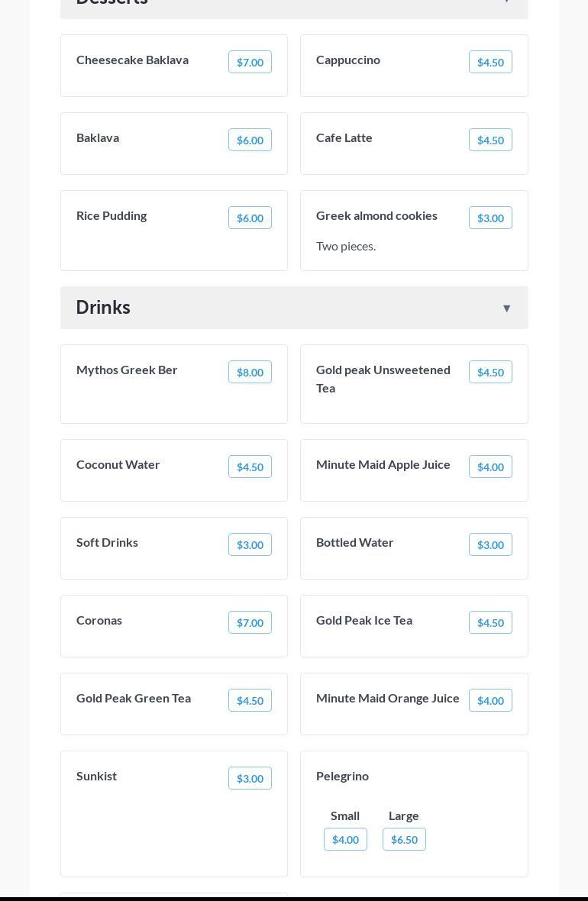Choose Gold peak Unsweetened Tea price

(490, 373)
